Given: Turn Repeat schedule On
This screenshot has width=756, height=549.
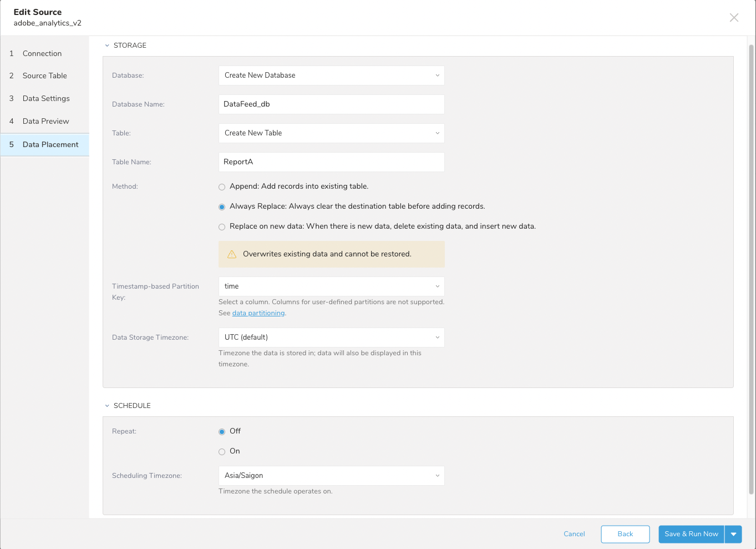Looking at the screenshot, I should point(222,452).
